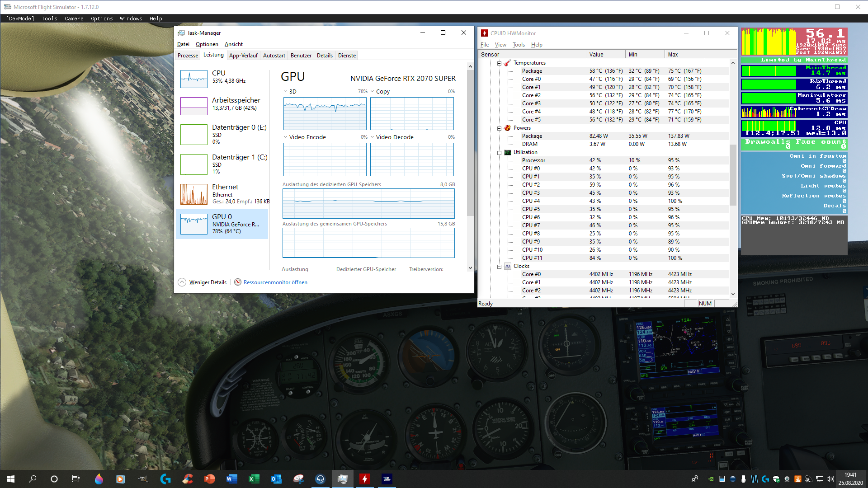Launch PowerPoint from the taskbar
This screenshot has width=868, height=488.
point(209,479)
